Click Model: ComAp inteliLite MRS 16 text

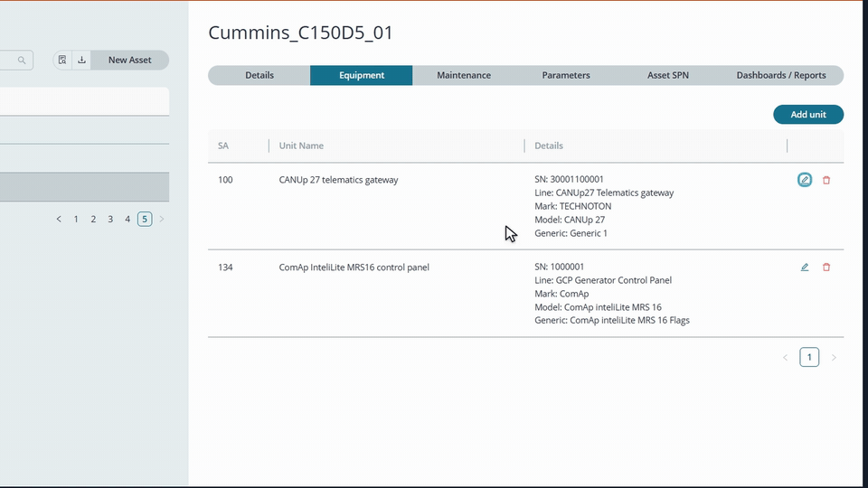click(x=598, y=307)
